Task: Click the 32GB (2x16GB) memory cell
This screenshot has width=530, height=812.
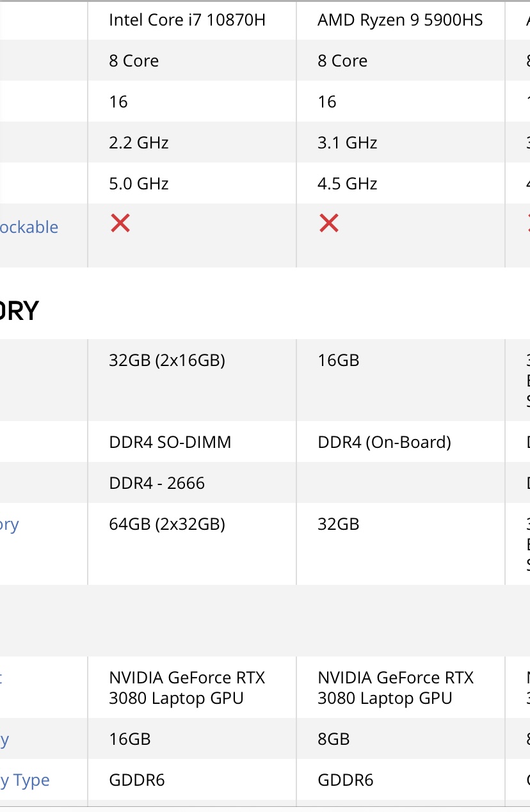Action: click(x=167, y=361)
